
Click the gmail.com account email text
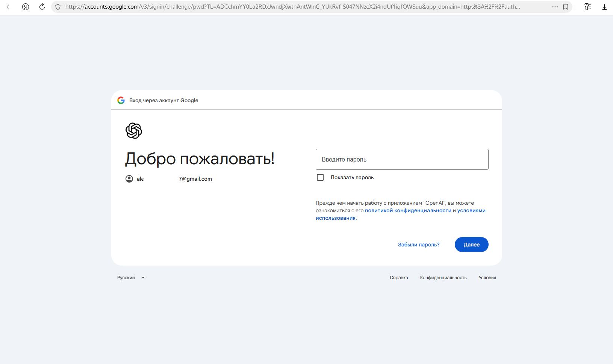(174, 179)
